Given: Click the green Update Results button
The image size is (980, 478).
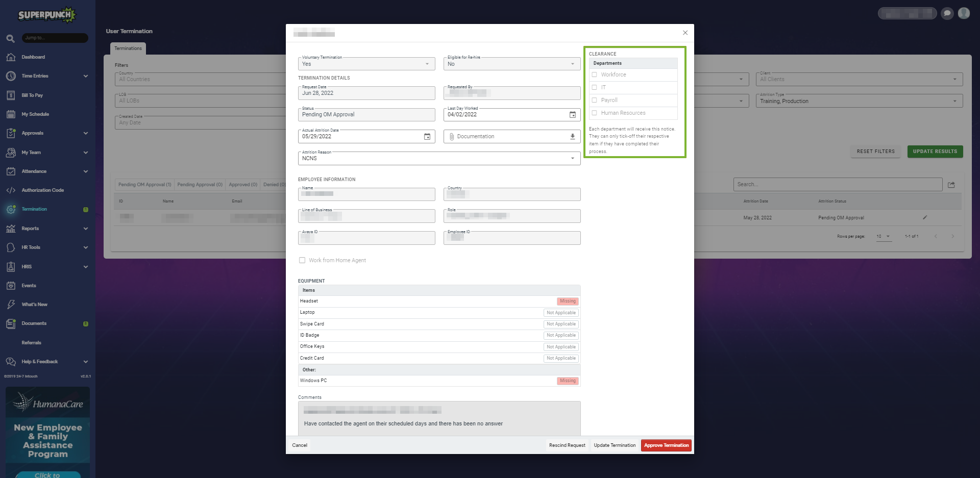Looking at the screenshot, I should coord(935,152).
